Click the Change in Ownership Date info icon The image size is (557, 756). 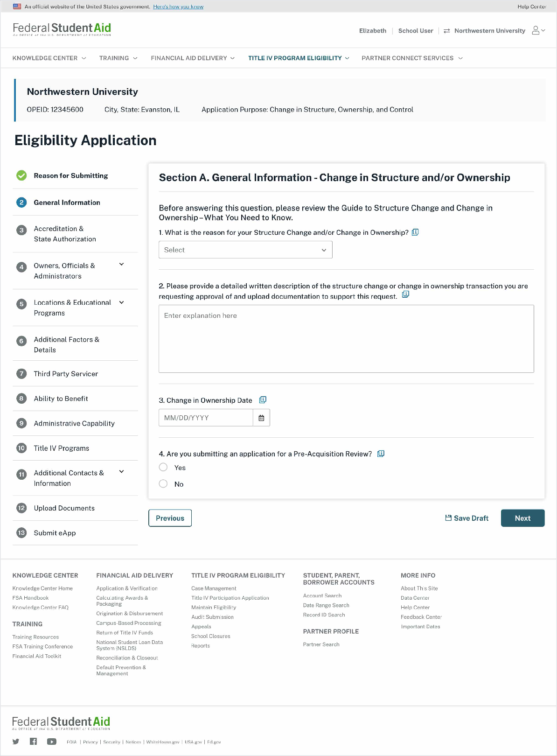[263, 400]
